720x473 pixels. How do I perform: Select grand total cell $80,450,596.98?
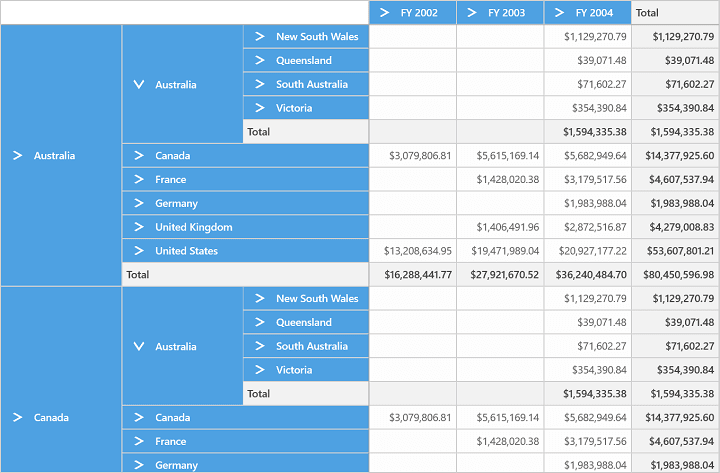click(675, 275)
